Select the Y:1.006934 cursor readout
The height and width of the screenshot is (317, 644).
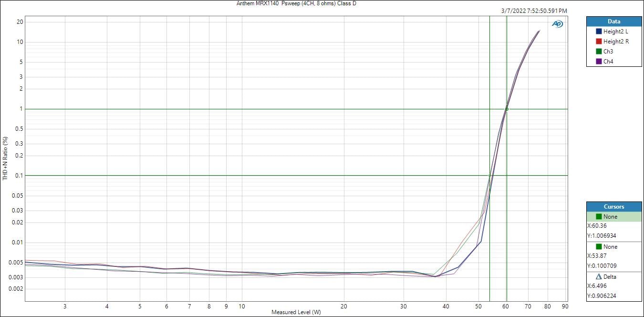coord(602,235)
